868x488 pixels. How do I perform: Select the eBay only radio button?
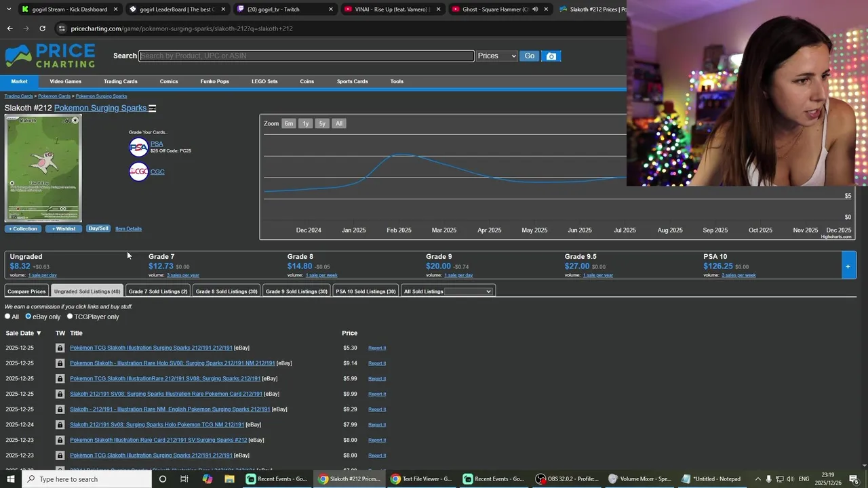[28, 317]
